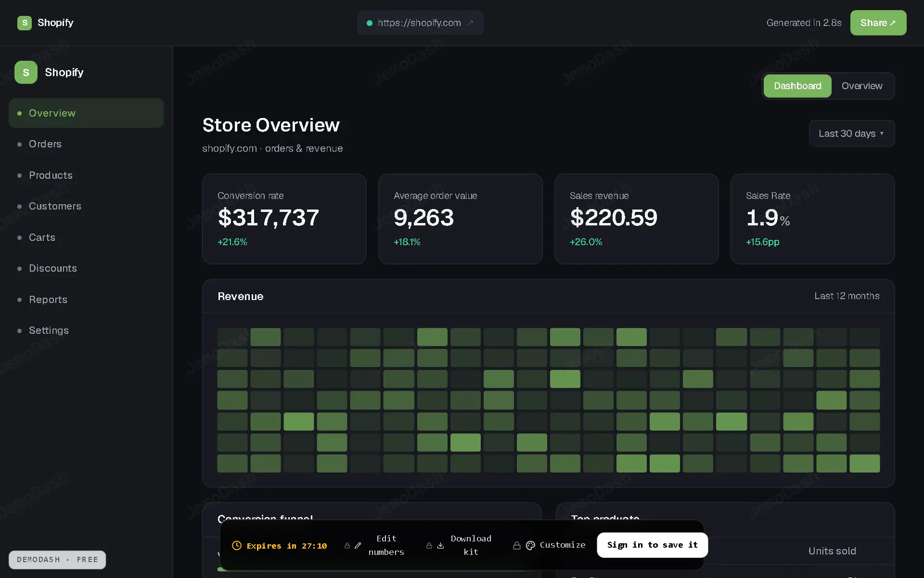Click the shopify.com · orders & revenue subtitle
This screenshot has height=578, width=924.
pyautogui.click(x=272, y=148)
